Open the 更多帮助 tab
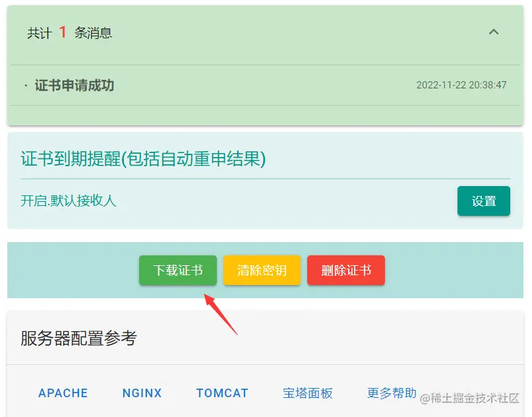 point(392,393)
